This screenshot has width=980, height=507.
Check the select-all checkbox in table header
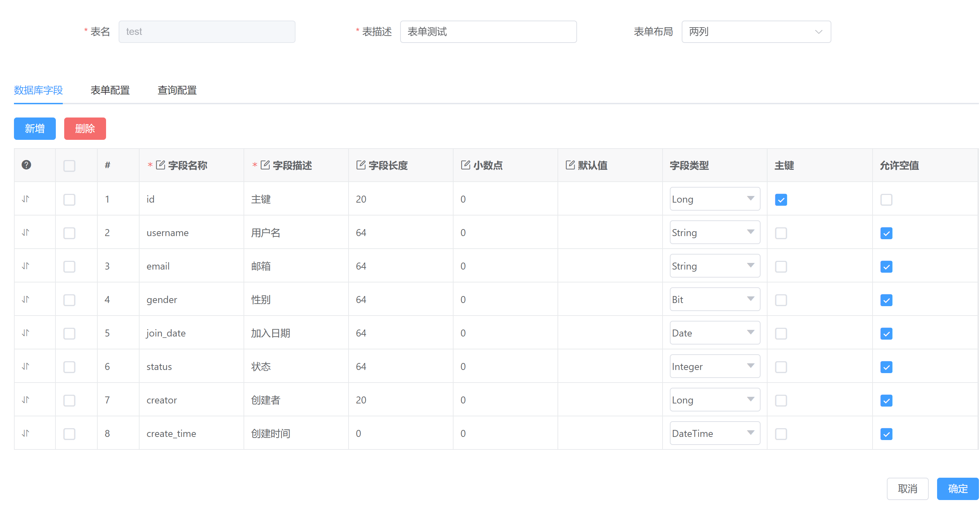pos(69,165)
